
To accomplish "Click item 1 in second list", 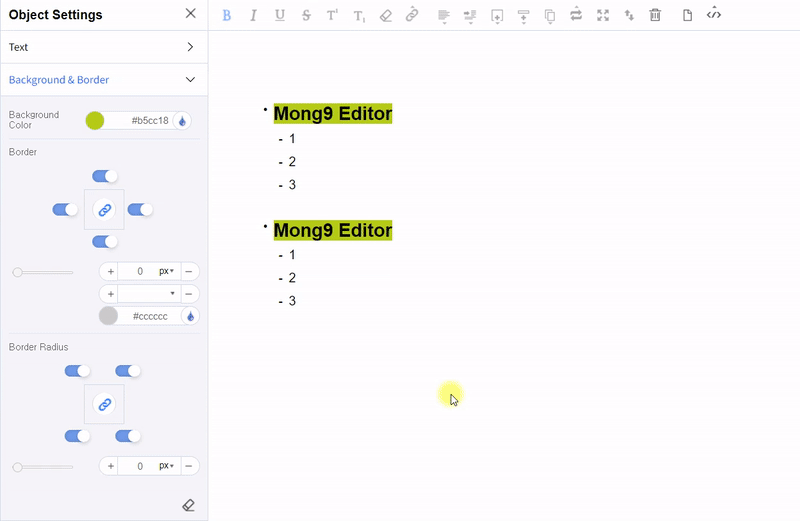I will point(292,255).
